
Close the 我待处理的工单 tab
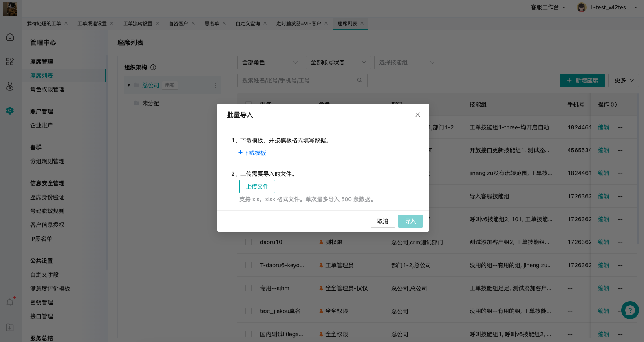(x=66, y=24)
